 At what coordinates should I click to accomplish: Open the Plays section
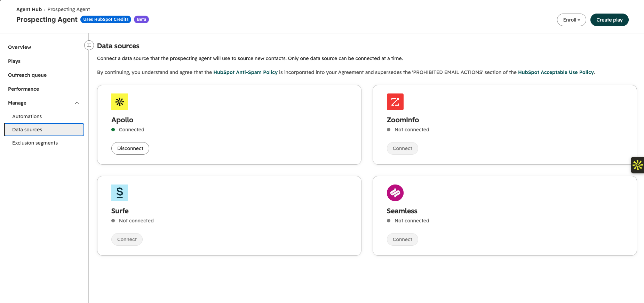pos(14,61)
